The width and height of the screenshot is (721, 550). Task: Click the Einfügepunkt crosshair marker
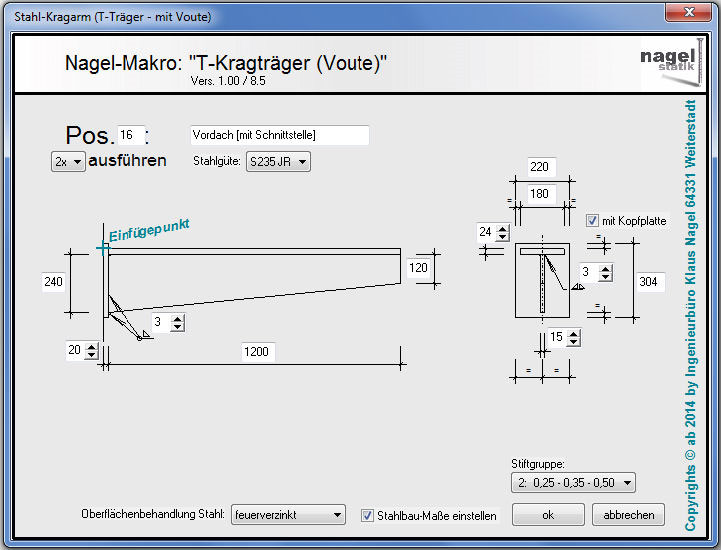(x=102, y=247)
